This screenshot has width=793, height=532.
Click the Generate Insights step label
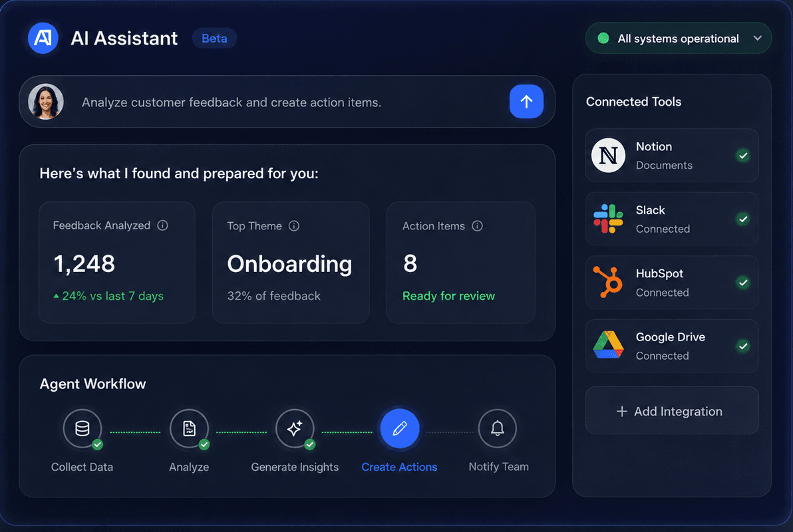click(295, 467)
